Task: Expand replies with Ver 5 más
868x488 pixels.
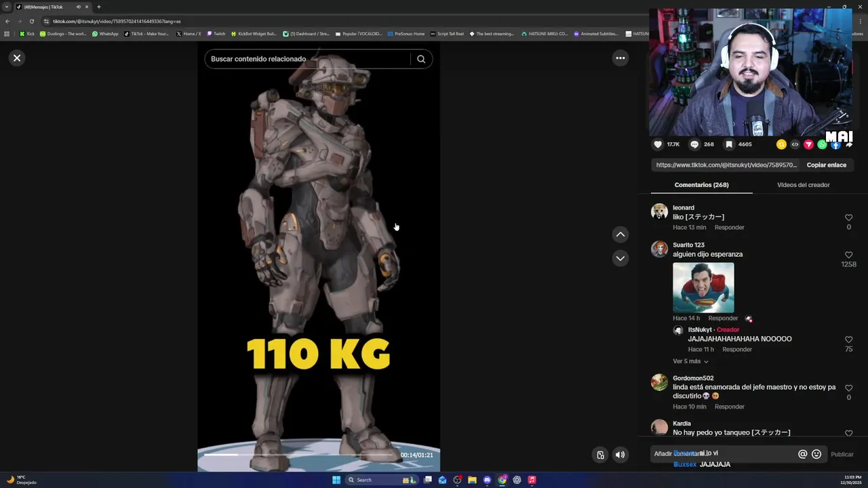Action: click(690, 361)
